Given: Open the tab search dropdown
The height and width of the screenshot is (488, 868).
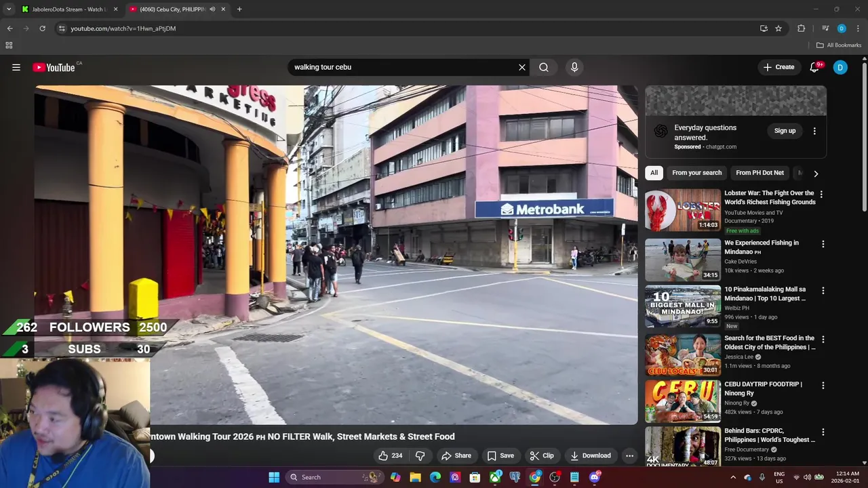Looking at the screenshot, I should pyautogui.click(x=9, y=9).
